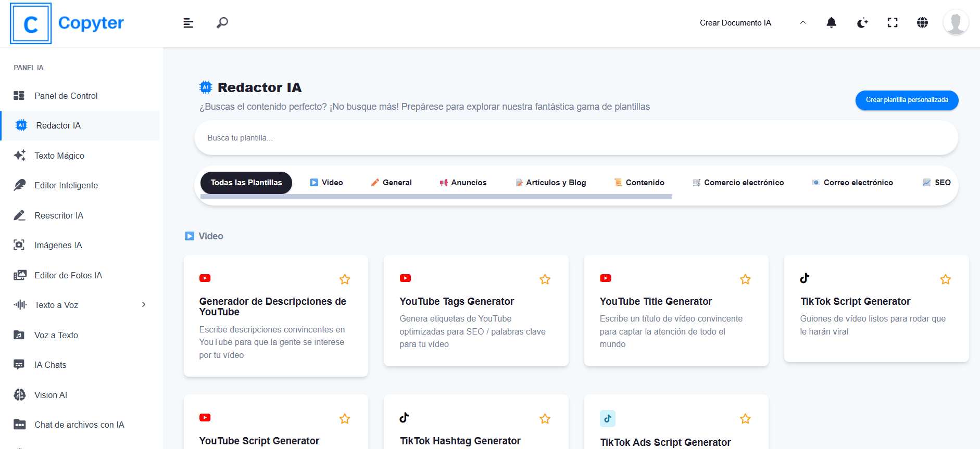Switch to Artículos y Blog tab

[x=550, y=183]
